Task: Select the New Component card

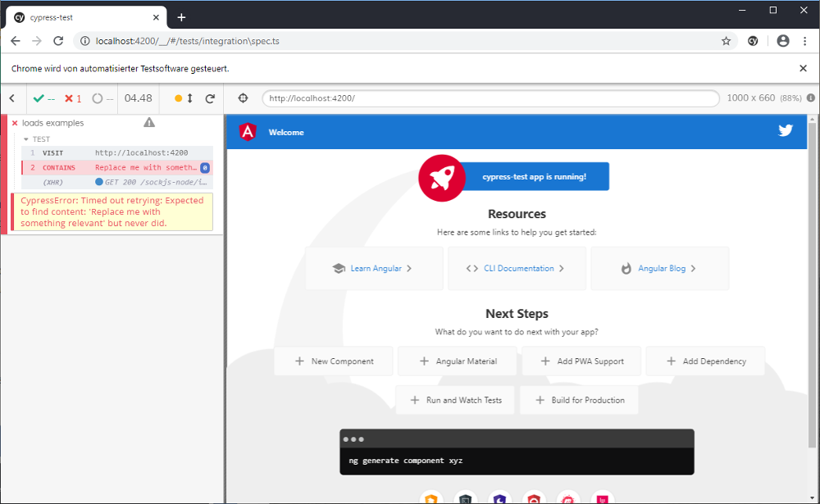Action: pyautogui.click(x=334, y=361)
